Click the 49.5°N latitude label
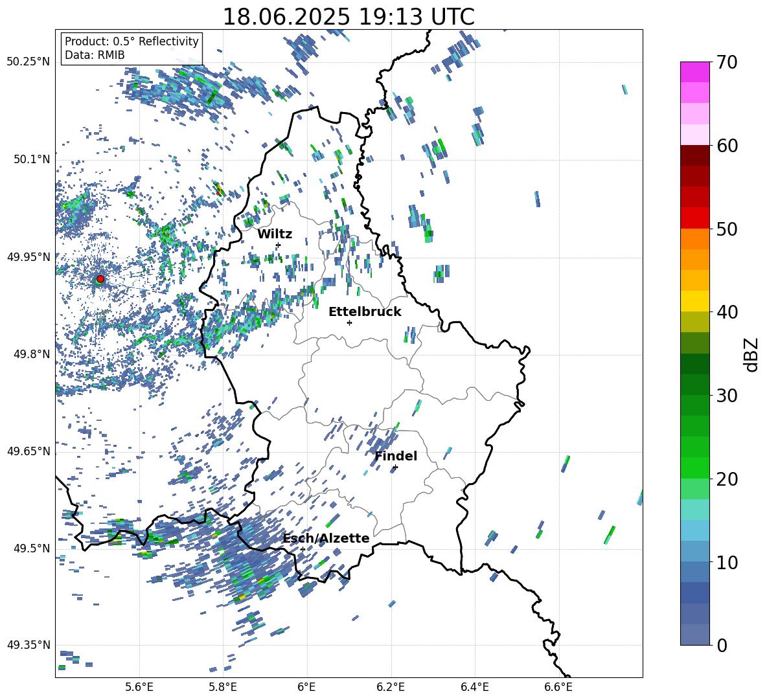 click(x=31, y=548)
